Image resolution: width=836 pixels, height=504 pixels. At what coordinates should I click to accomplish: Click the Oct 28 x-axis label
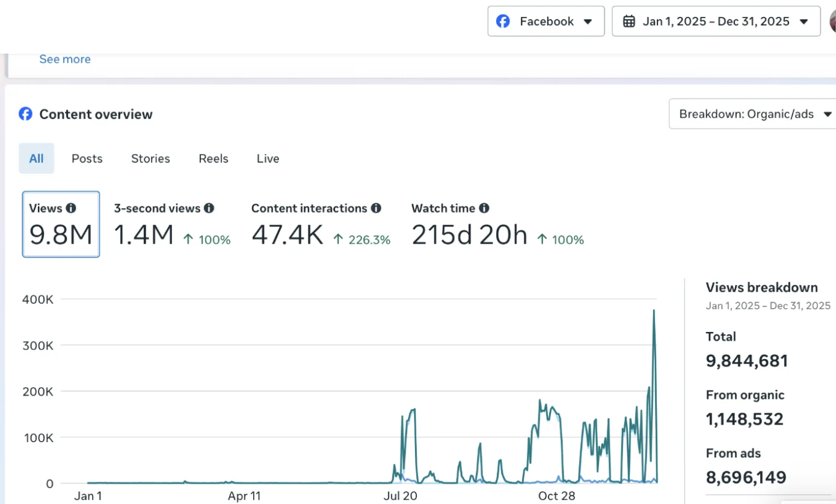pyautogui.click(x=556, y=496)
